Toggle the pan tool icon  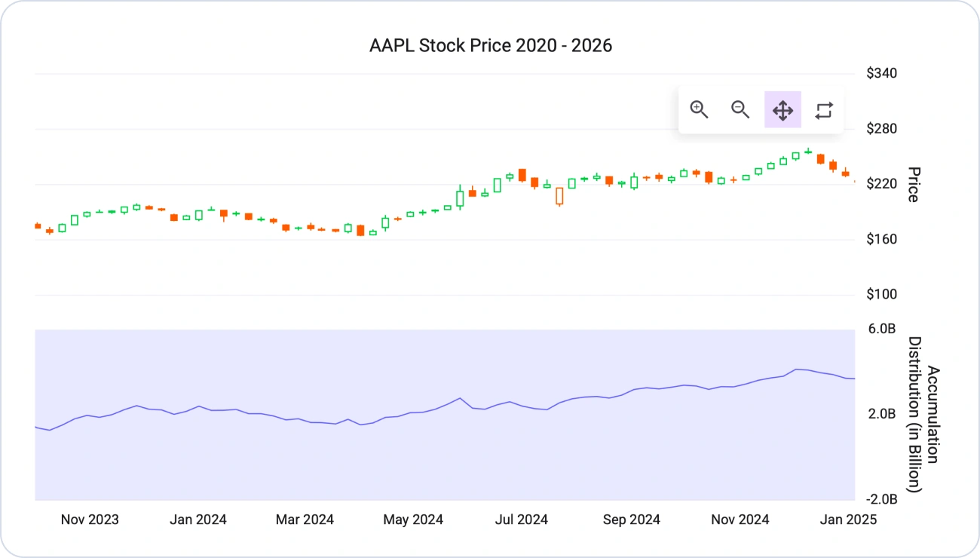pyautogui.click(x=782, y=110)
